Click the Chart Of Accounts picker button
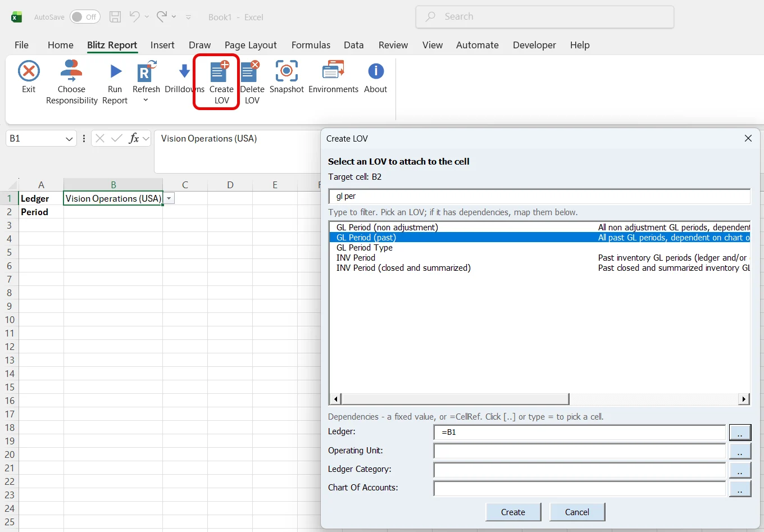This screenshot has height=532, width=764. 740,489
